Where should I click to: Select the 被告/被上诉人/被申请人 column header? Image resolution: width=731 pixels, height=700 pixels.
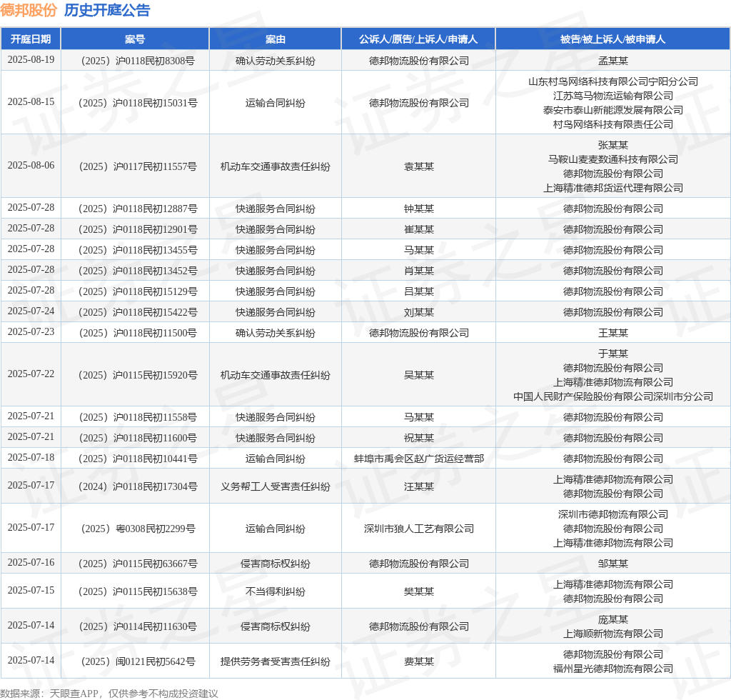(x=612, y=39)
